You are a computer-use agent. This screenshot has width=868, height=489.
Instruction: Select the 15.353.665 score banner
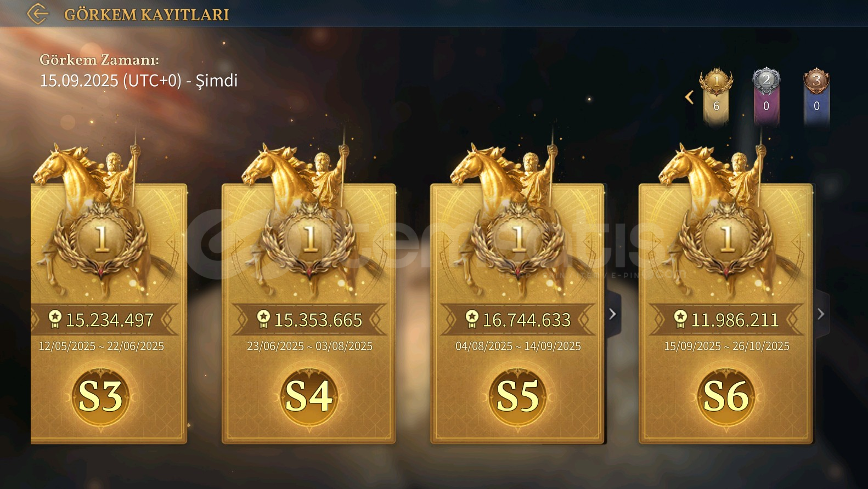(309, 320)
